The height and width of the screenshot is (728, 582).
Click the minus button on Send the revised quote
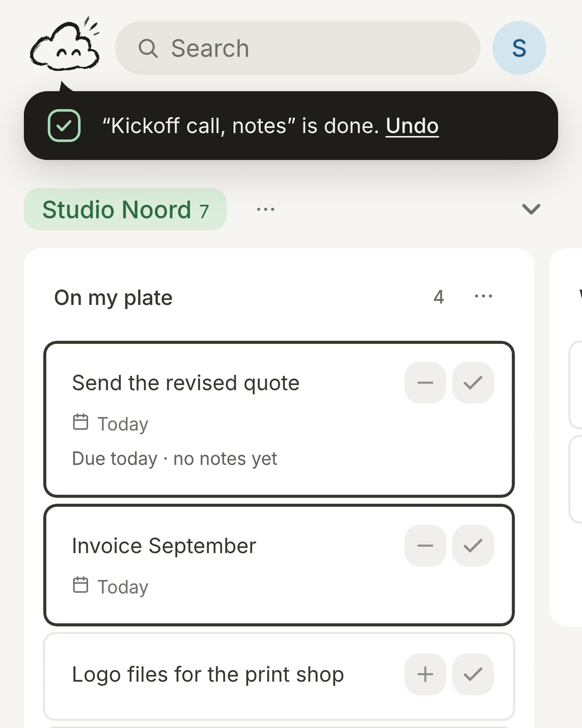pyautogui.click(x=425, y=383)
